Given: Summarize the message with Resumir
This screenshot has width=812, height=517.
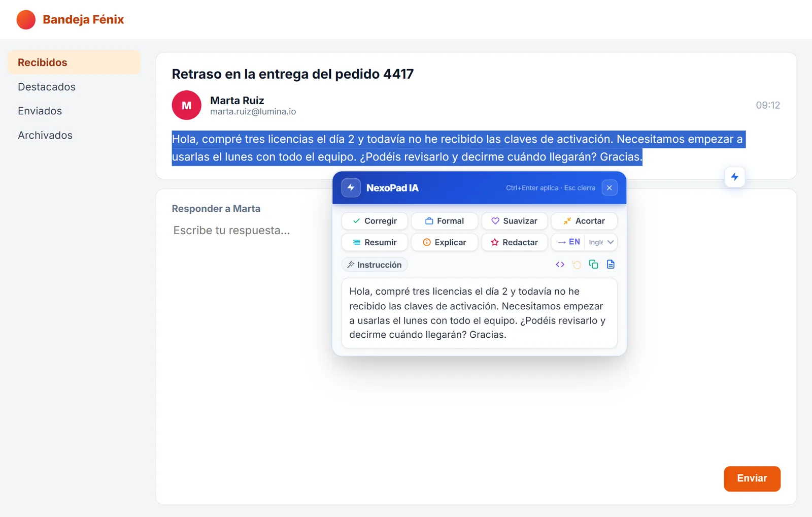Looking at the screenshot, I should click(x=375, y=242).
